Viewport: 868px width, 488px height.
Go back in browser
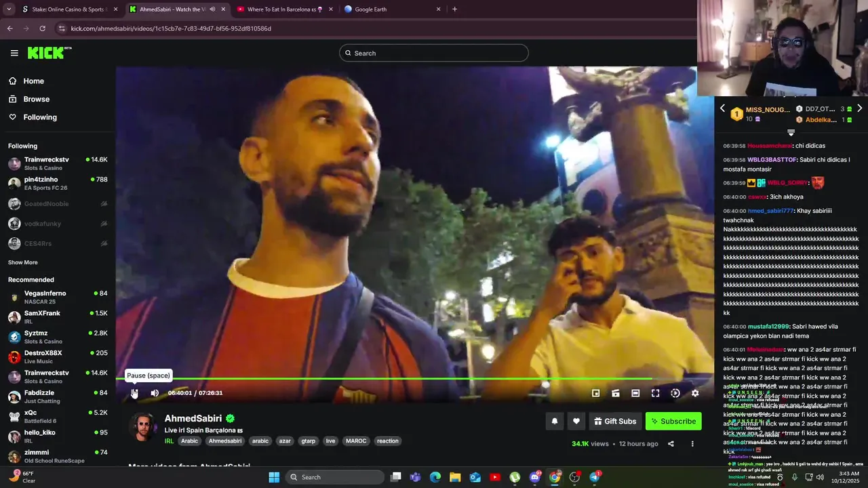coord(9,28)
